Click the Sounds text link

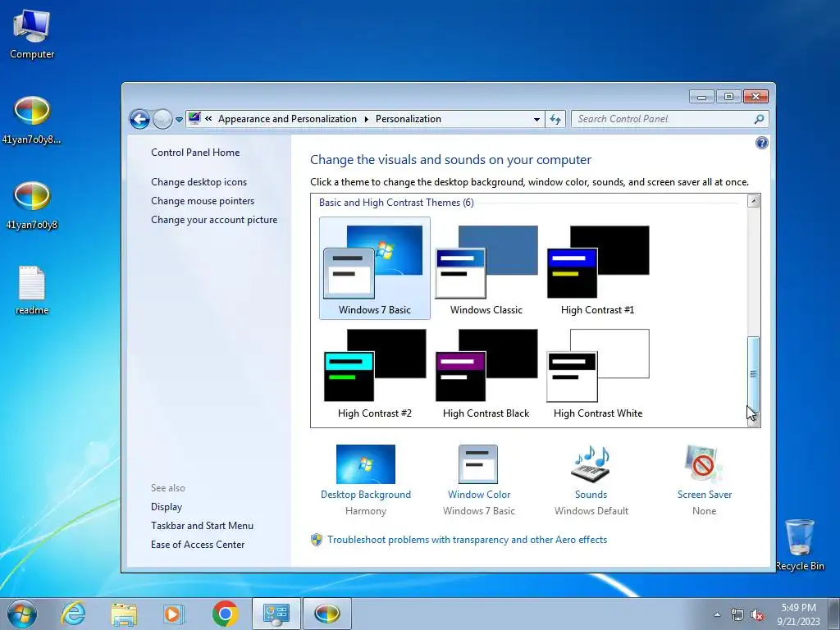(x=591, y=495)
